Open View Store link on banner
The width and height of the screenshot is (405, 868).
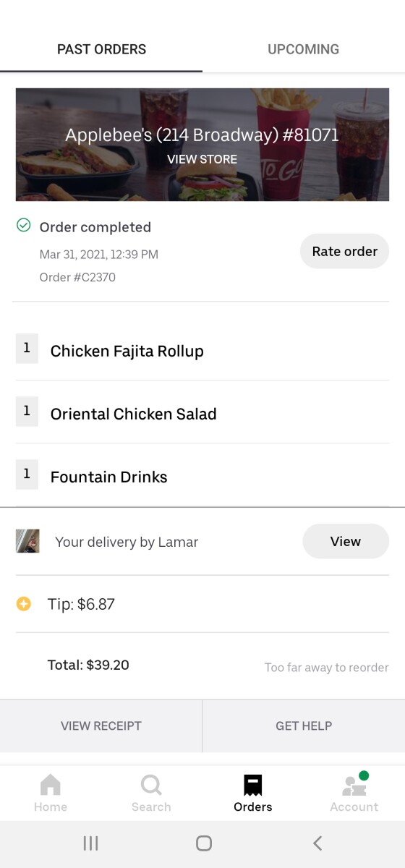[202, 159]
